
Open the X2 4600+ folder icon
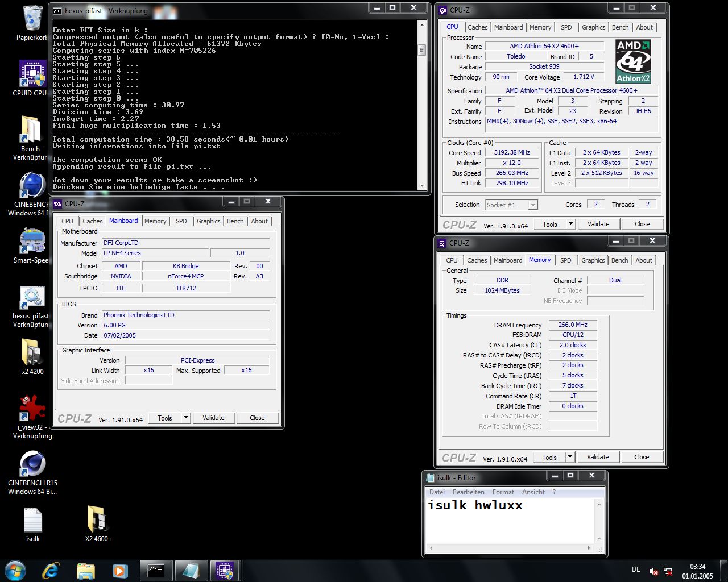[98, 519]
